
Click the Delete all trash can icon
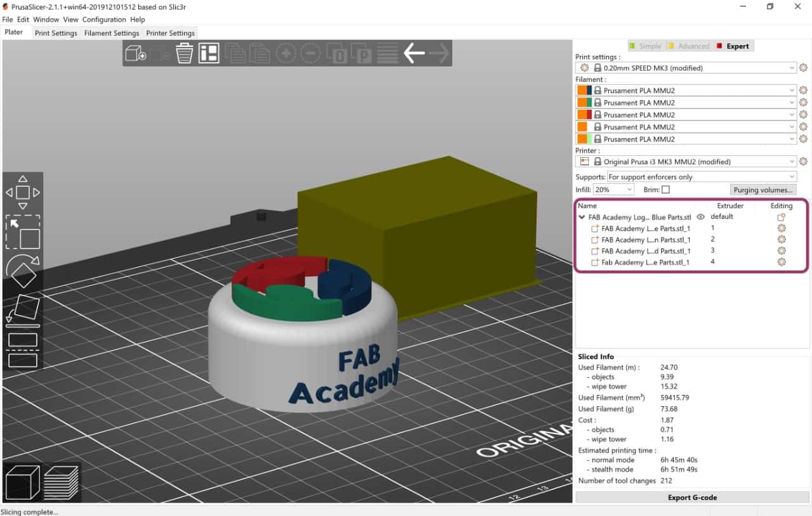[x=185, y=53]
